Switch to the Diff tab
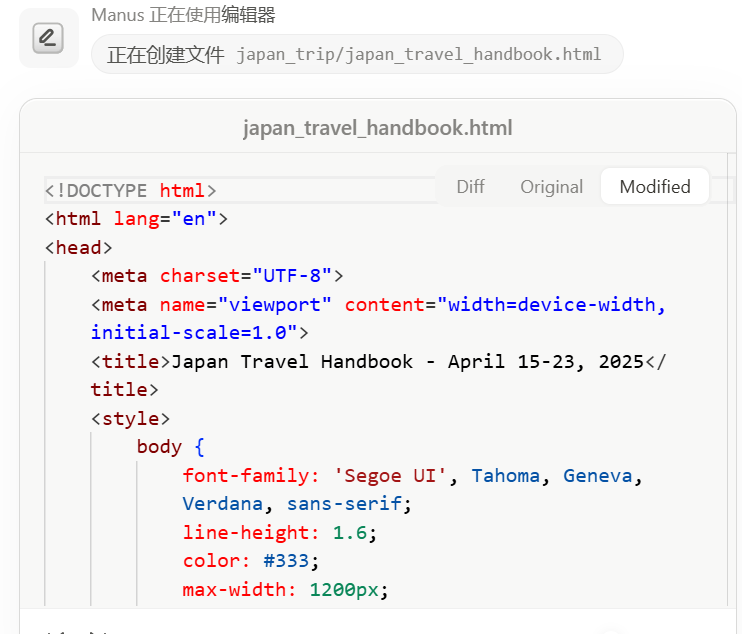The width and height of the screenshot is (742, 634). tap(470, 187)
